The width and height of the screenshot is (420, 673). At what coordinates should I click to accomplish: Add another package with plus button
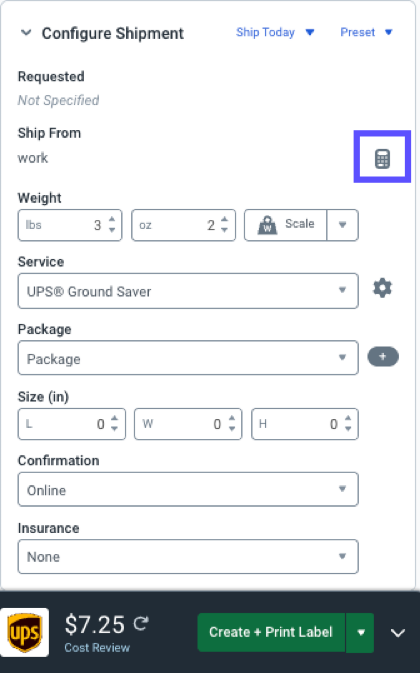point(383,357)
